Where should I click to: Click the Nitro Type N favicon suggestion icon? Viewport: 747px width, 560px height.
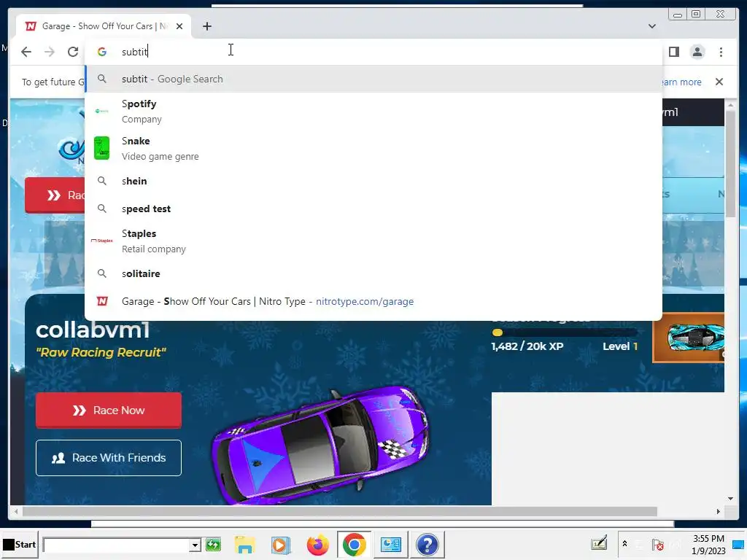102,301
